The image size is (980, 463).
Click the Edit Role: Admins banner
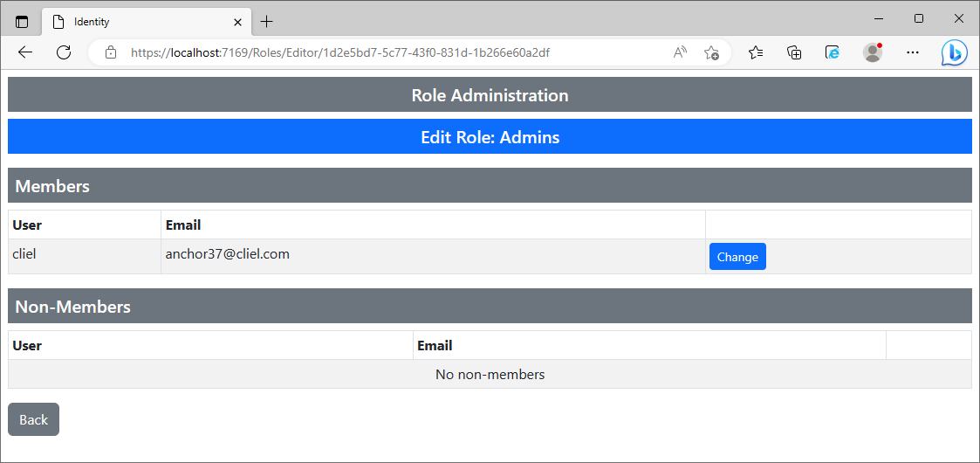pos(490,137)
